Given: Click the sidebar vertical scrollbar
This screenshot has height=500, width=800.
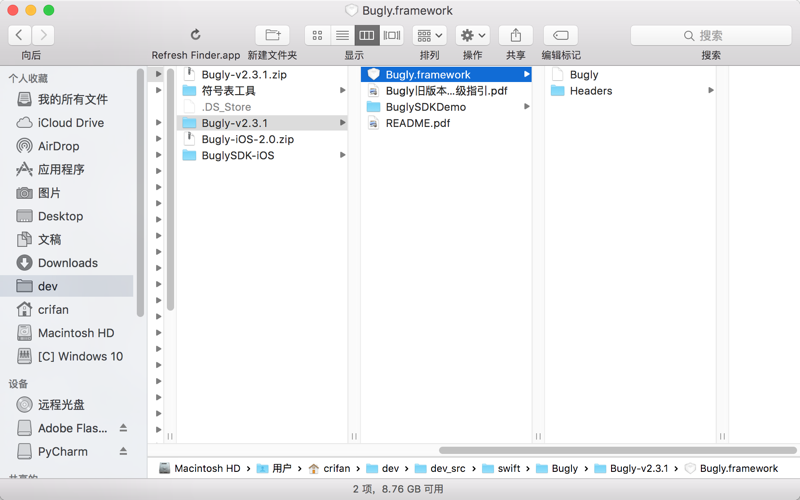Looking at the screenshot, I should point(140,193).
